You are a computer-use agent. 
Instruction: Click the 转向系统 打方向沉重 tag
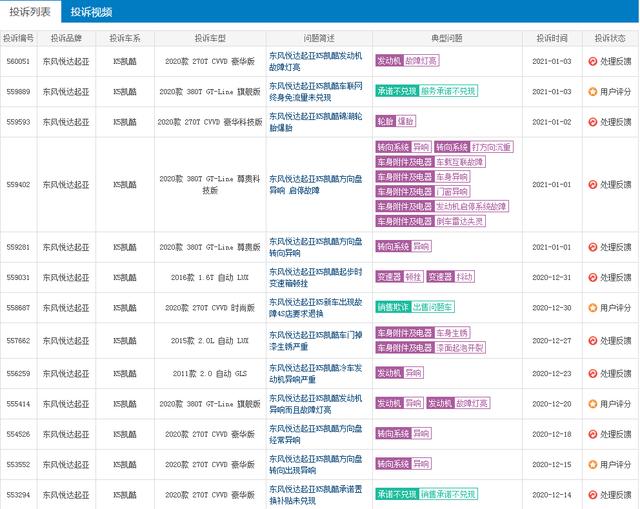point(474,147)
